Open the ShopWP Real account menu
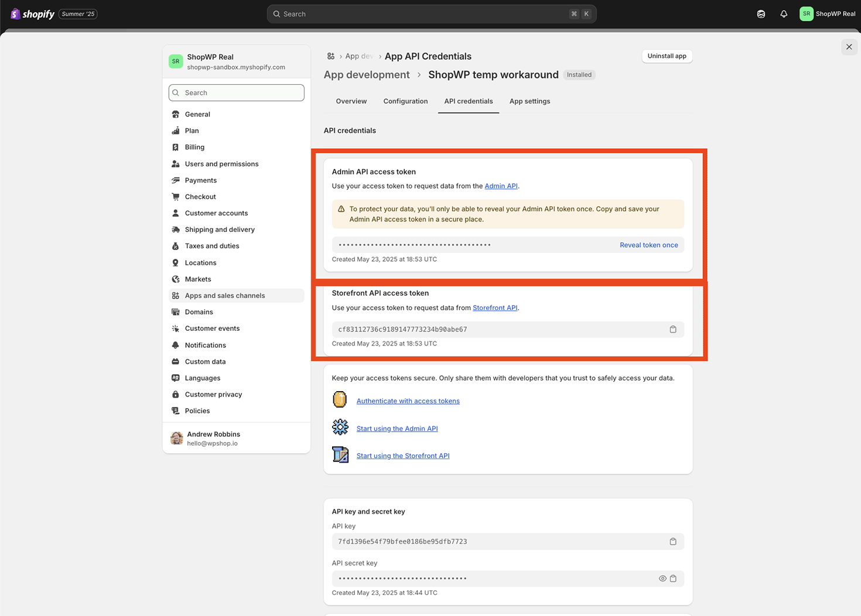 click(828, 14)
